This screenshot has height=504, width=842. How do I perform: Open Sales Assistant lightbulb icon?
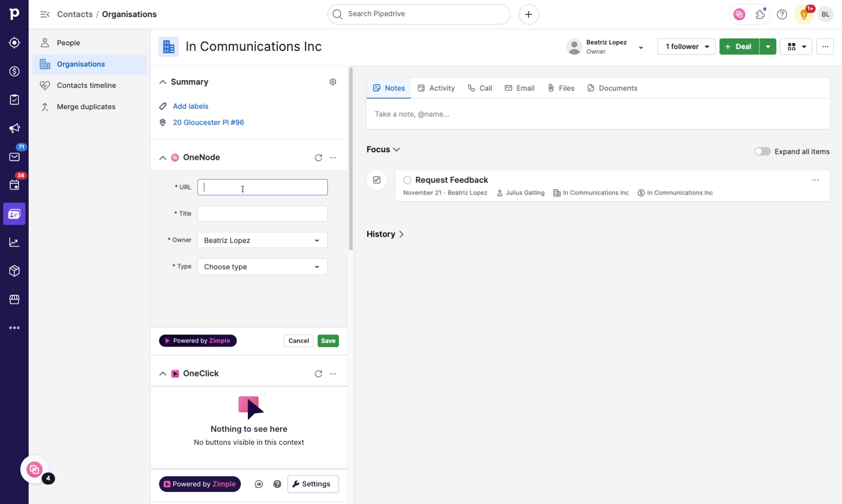[x=804, y=14]
